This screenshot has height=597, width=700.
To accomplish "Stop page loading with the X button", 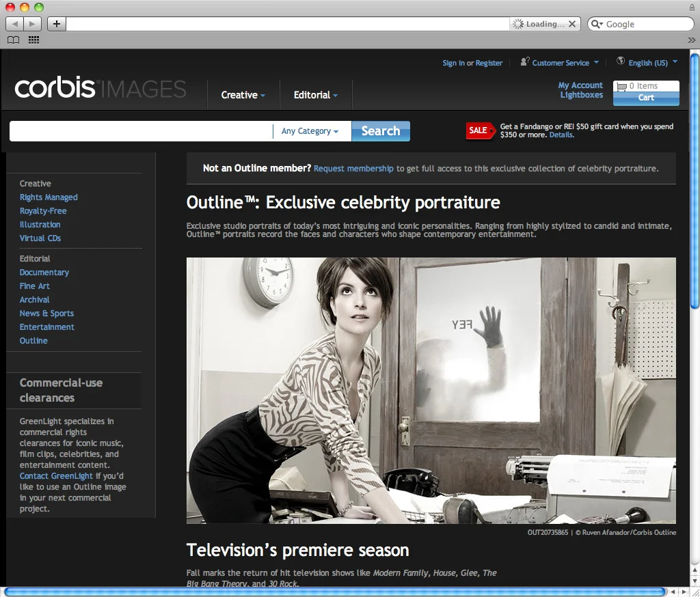I will 572,24.
